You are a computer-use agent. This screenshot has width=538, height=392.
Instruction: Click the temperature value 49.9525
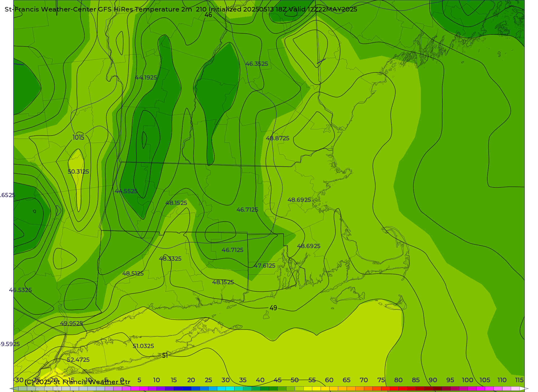(x=71, y=323)
